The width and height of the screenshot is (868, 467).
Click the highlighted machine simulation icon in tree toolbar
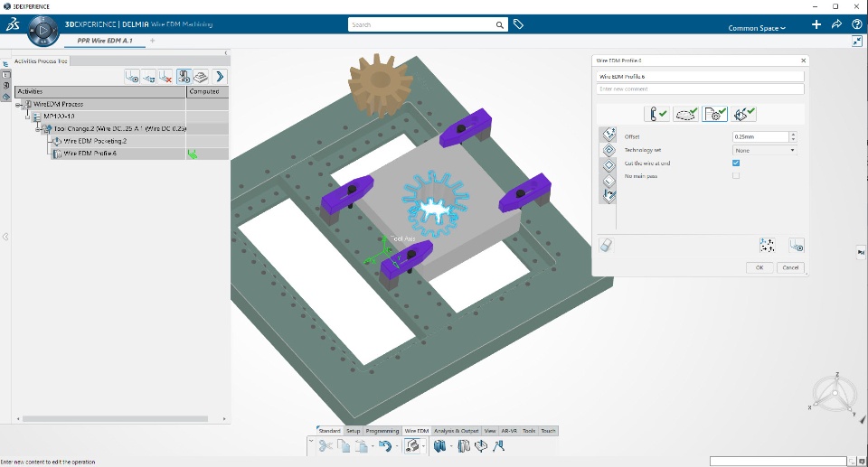click(184, 77)
